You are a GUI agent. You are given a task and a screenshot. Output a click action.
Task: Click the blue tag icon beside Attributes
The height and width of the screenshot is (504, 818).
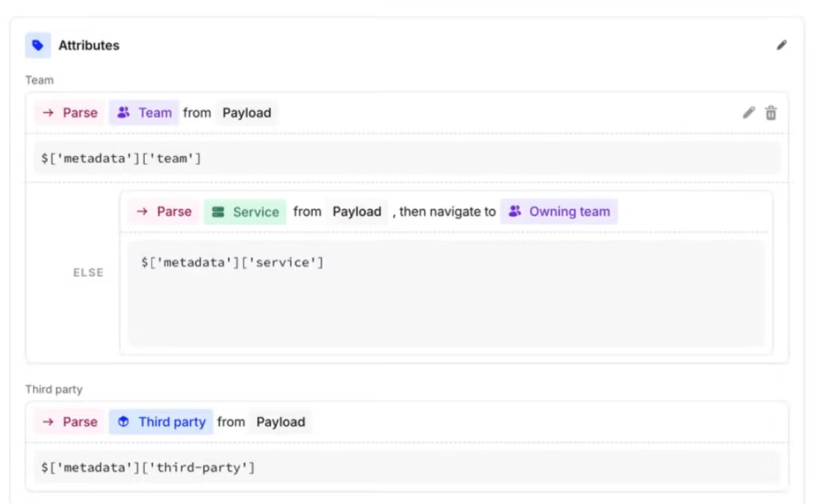pos(37,45)
